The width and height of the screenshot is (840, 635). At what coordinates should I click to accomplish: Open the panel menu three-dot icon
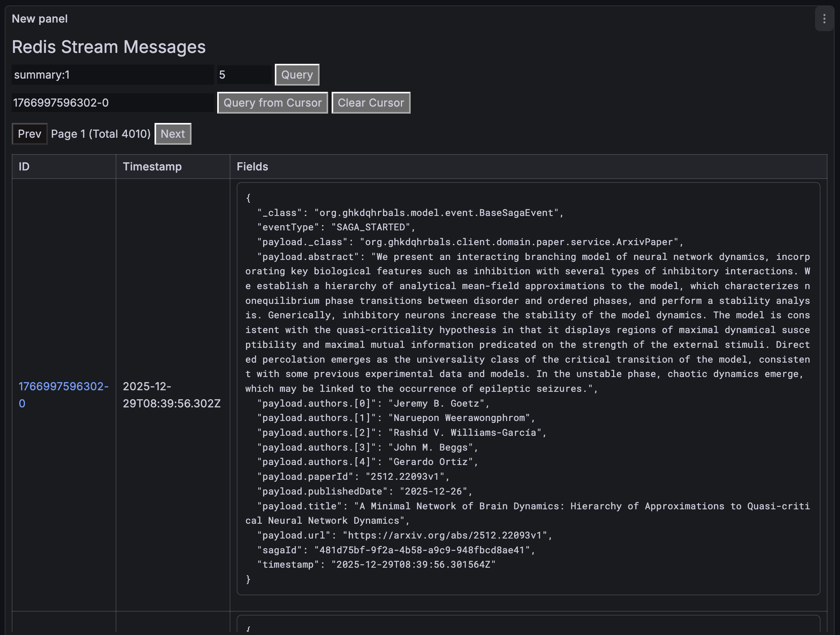point(824,19)
